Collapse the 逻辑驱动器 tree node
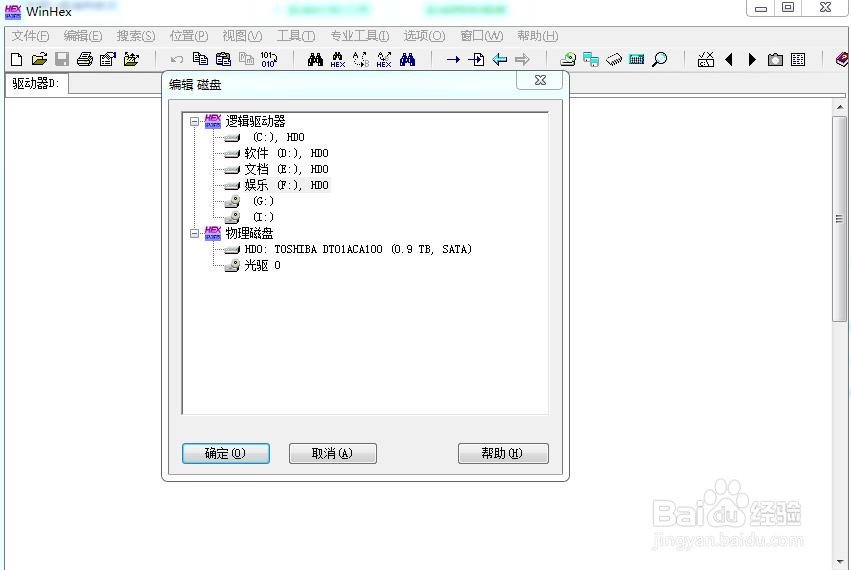The height and width of the screenshot is (570, 851). 194,122
